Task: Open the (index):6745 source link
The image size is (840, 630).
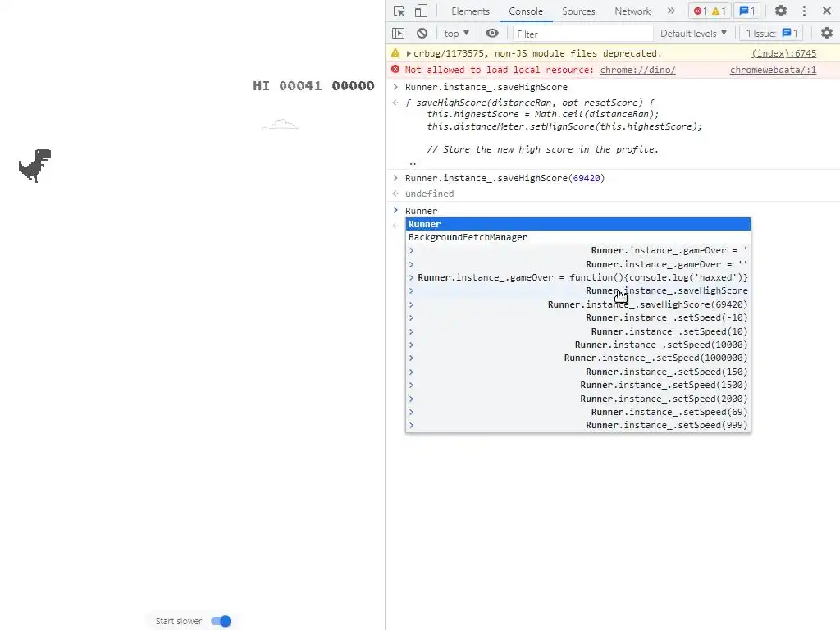Action: (x=783, y=53)
